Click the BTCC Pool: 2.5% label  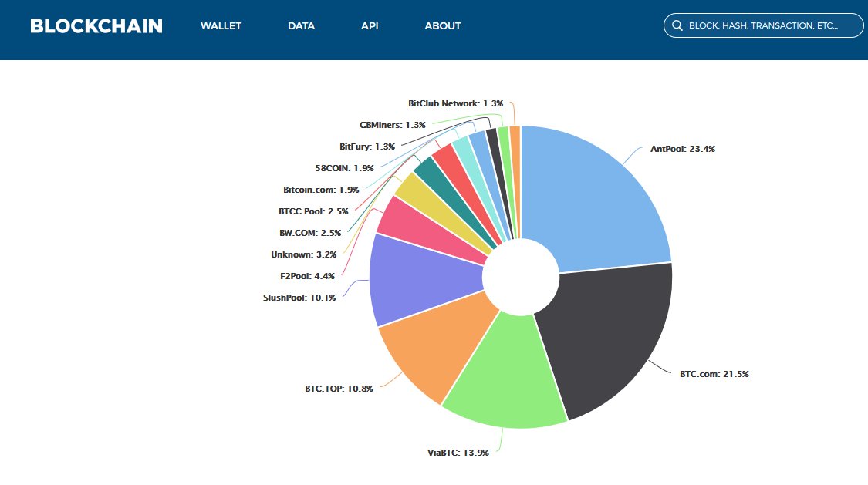[x=313, y=211]
